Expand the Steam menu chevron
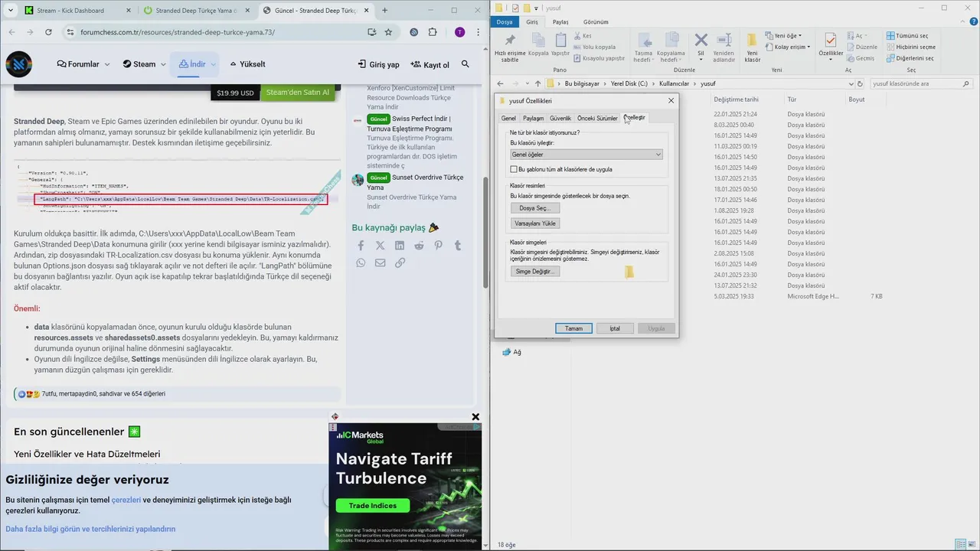Viewport: 980px width, 551px height. [163, 64]
